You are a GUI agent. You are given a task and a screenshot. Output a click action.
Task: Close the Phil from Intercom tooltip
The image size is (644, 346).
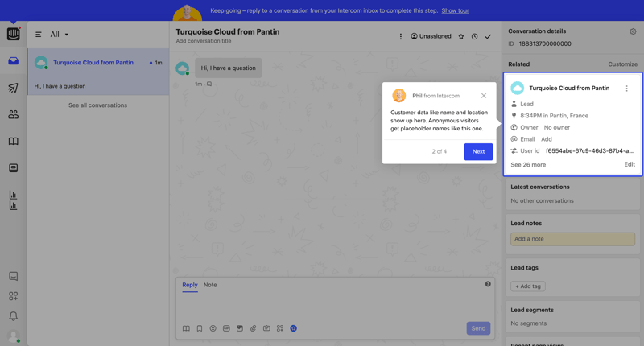(484, 96)
